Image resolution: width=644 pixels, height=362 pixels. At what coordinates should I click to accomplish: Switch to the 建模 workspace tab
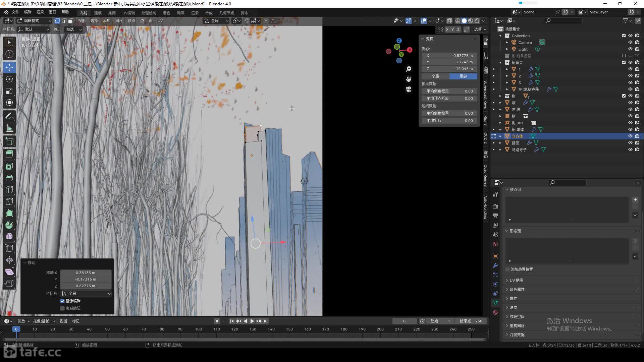pos(98,13)
